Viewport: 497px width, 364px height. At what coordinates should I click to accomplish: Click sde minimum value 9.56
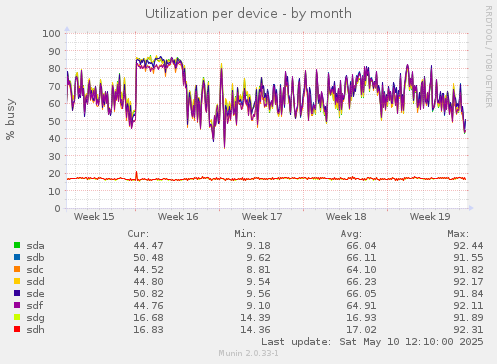tap(258, 294)
